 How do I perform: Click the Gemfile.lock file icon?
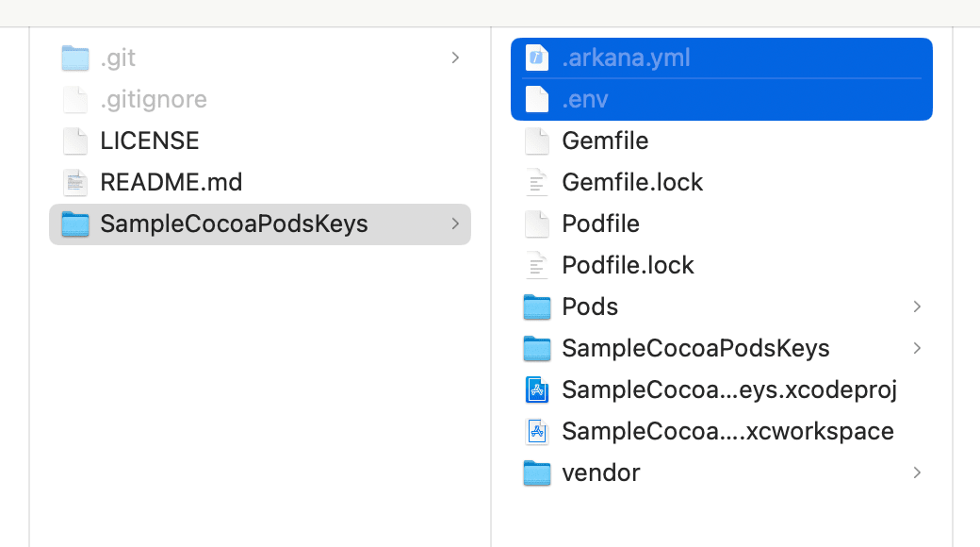537,182
